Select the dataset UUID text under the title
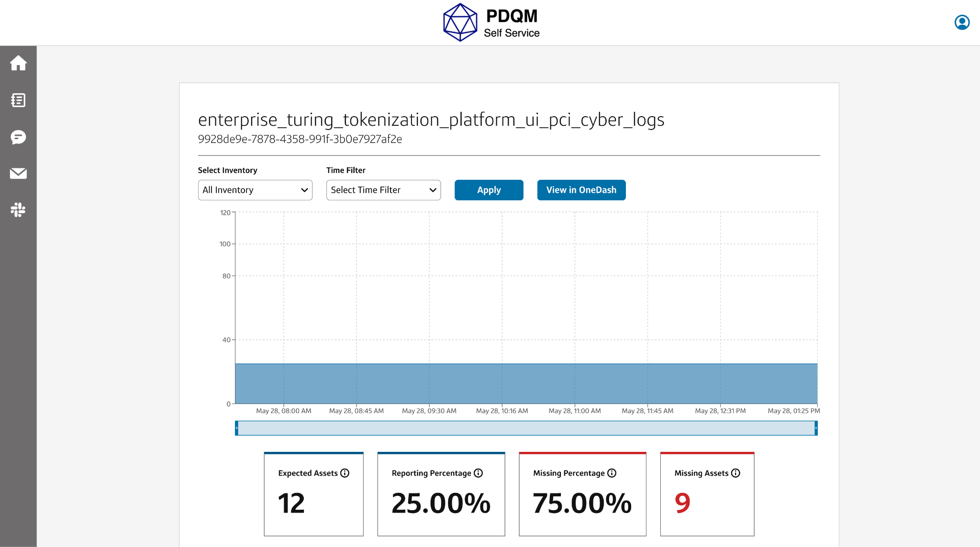Image resolution: width=980 pixels, height=547 pixels. tap(301, 139)
